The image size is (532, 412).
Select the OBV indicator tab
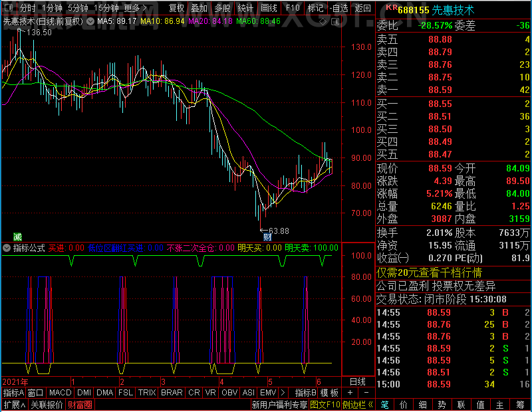pos(229,393)
